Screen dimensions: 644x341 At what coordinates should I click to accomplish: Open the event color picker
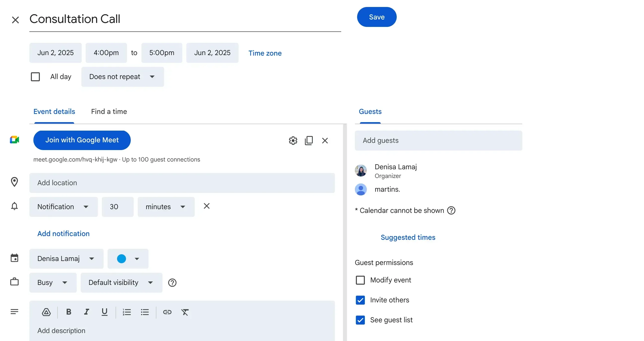tap(128, 259)
